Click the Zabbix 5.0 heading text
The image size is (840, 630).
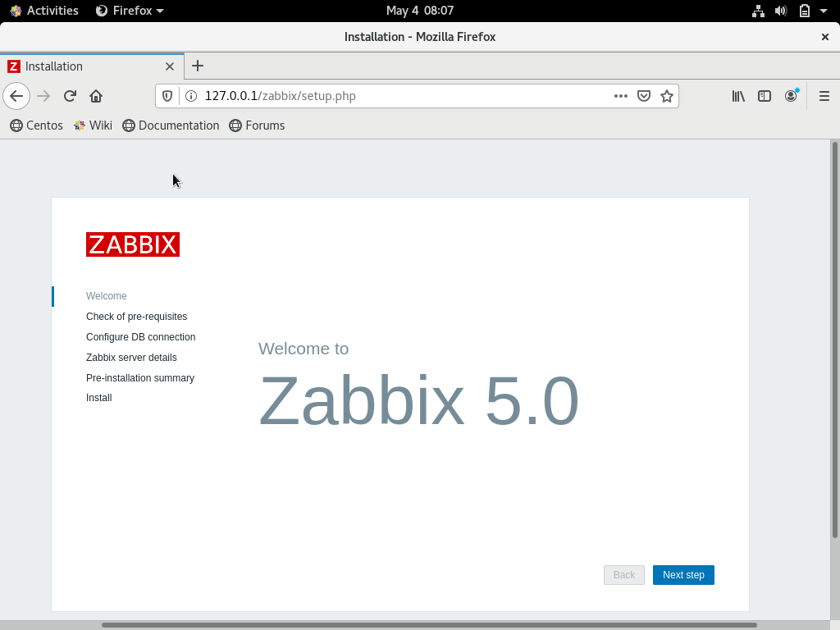[419, 400]
